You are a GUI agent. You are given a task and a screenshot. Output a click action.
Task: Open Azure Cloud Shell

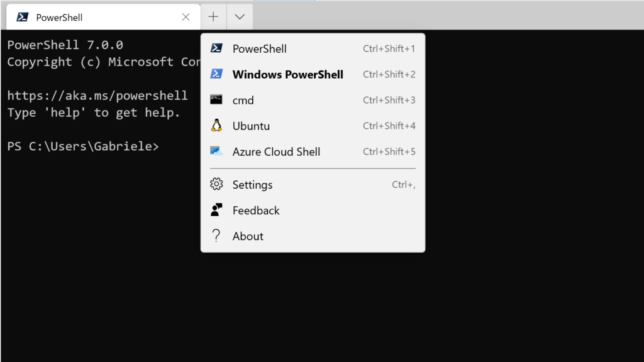click(x=313, y=151)
